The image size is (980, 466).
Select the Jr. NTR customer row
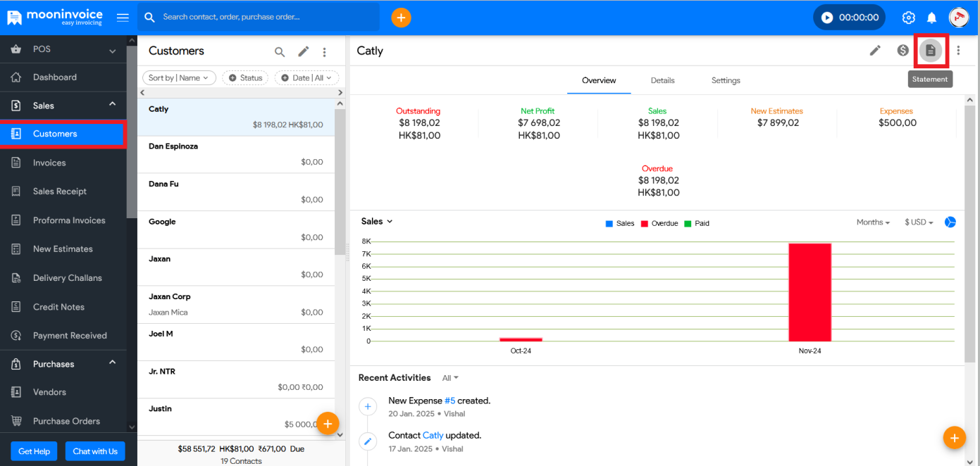(236, 379)
